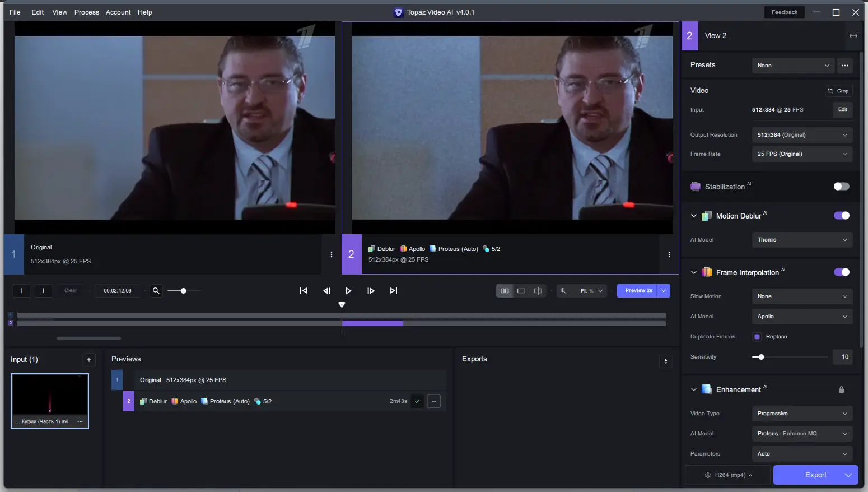
Task: Click the Export button
Action: [x=815, y=475]
